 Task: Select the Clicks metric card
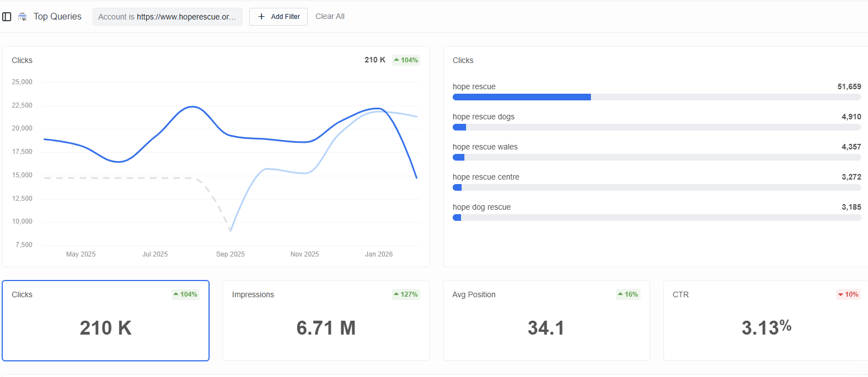[x=105, y=320]
